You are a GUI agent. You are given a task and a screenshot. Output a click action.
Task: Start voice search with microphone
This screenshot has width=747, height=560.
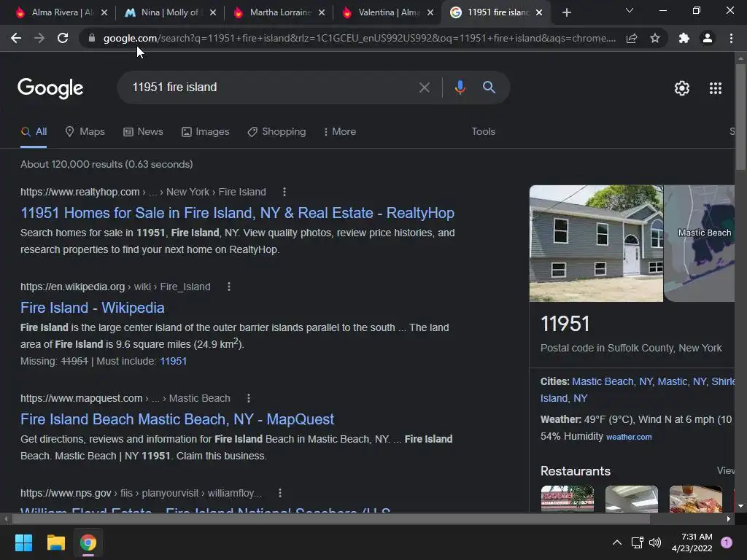coord(460,87)
